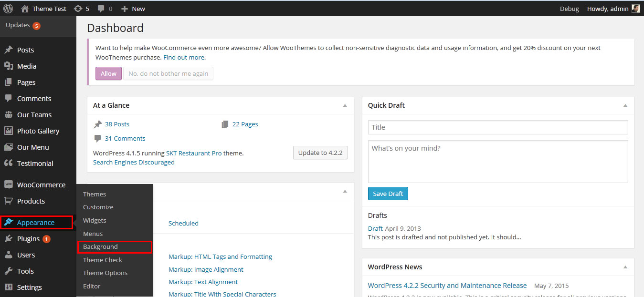Collapse the WordPress News widget

[x=625, y=267]
